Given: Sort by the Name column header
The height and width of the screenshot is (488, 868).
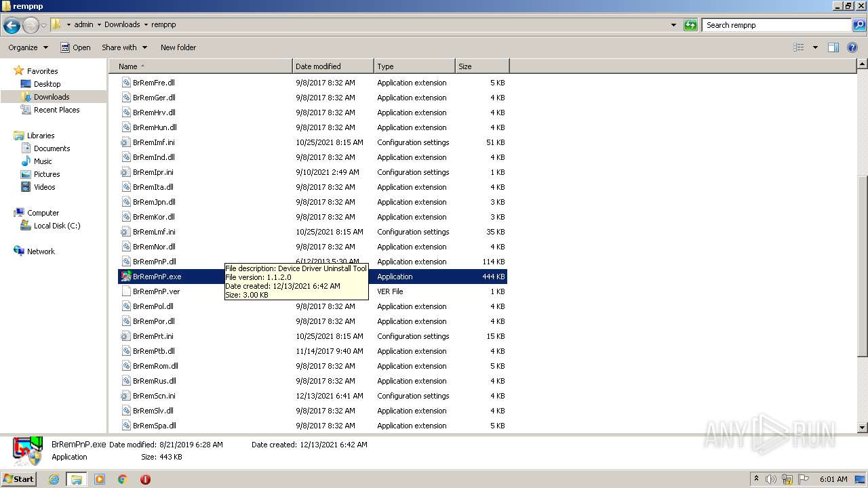Looking at the screenshot, I should pos(201,66).
